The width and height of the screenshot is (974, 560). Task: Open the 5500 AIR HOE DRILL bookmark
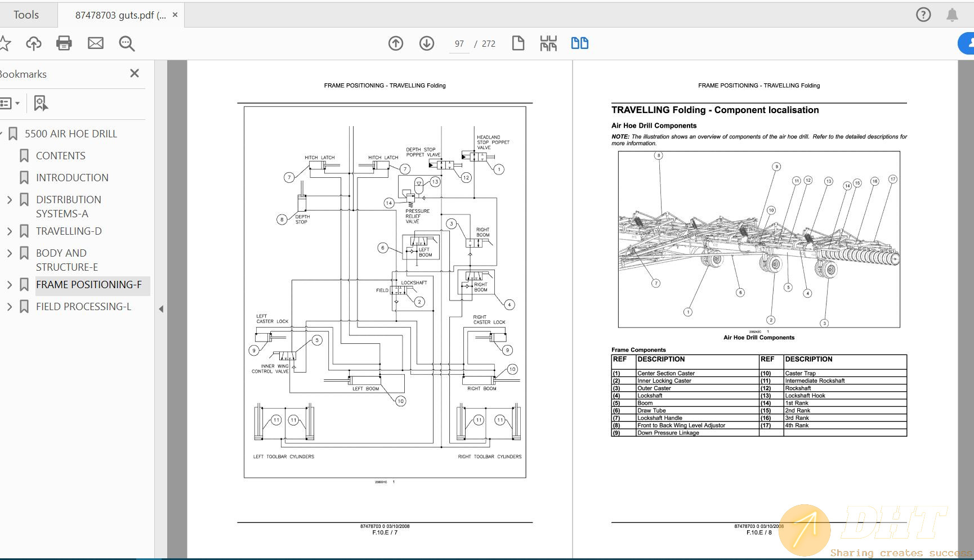click(71, 133)
